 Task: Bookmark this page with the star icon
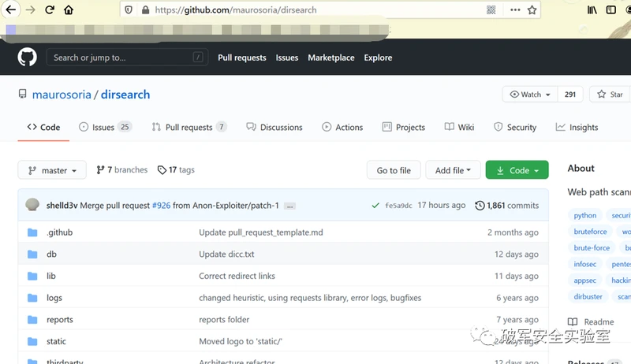[x=532, y=10]
